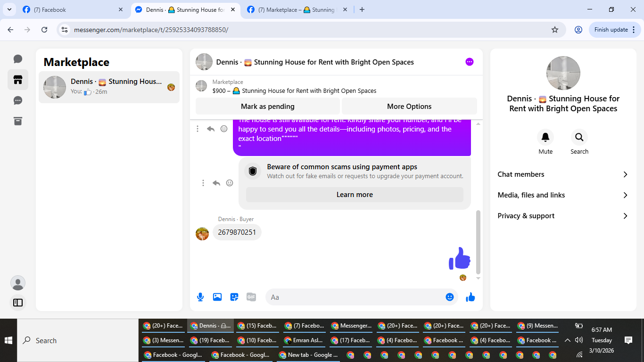Search in conversation magnifier icon

579,137
